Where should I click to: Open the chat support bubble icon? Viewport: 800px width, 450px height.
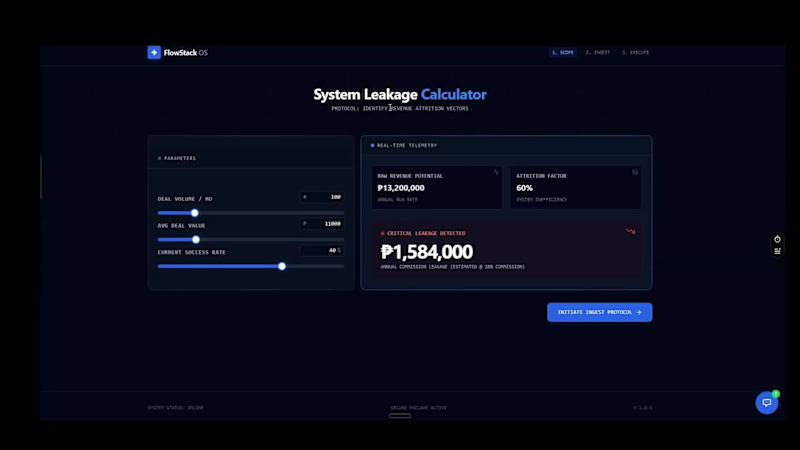point(766,403)
